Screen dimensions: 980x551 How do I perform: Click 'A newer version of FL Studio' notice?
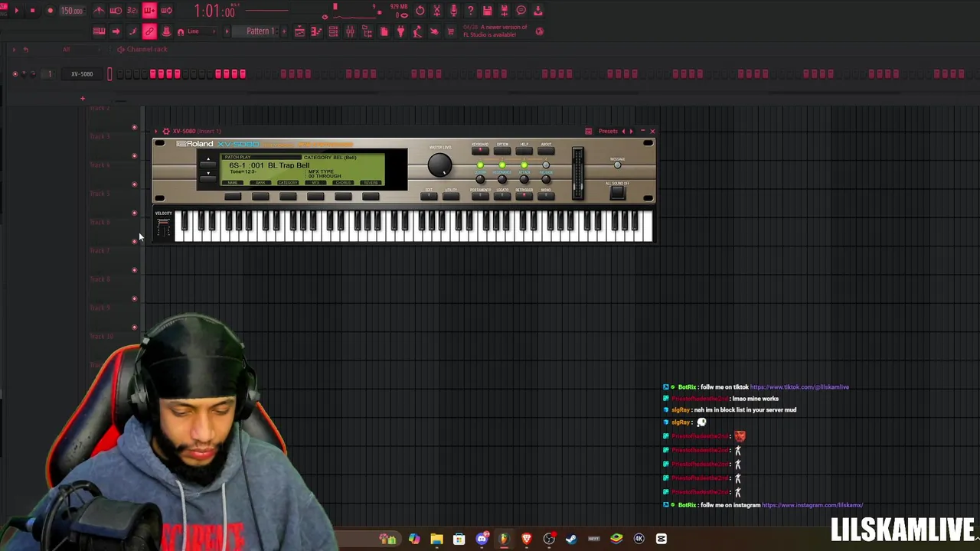point(495,31)
